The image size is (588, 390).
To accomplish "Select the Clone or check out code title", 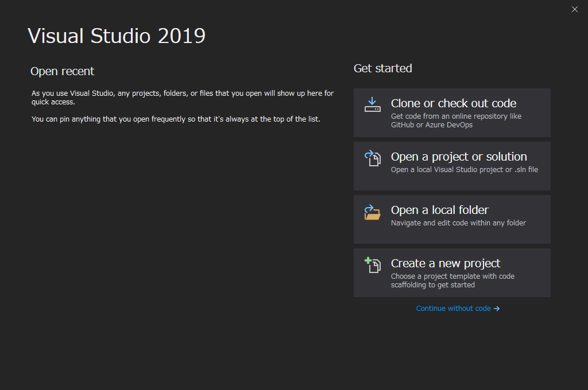I will coord(454,103).
